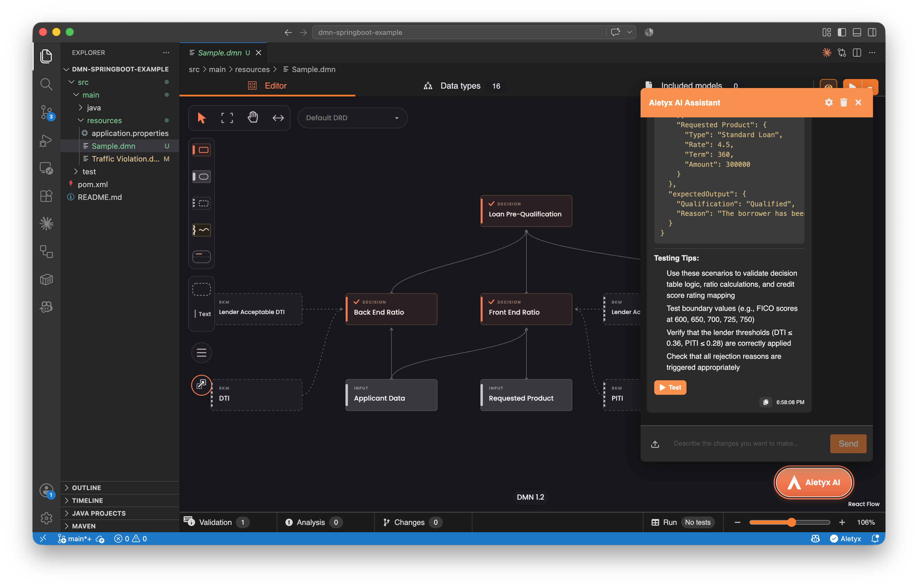Viewport: 918px width, 588px height.
Task: Click the horizontal arrows fit-width tool
Action: coord(278,118)
